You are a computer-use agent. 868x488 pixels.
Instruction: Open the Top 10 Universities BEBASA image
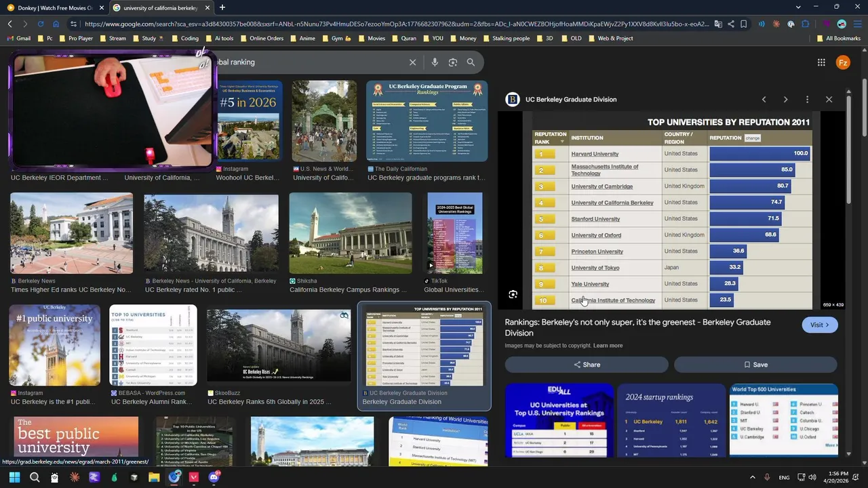point(153,346)
